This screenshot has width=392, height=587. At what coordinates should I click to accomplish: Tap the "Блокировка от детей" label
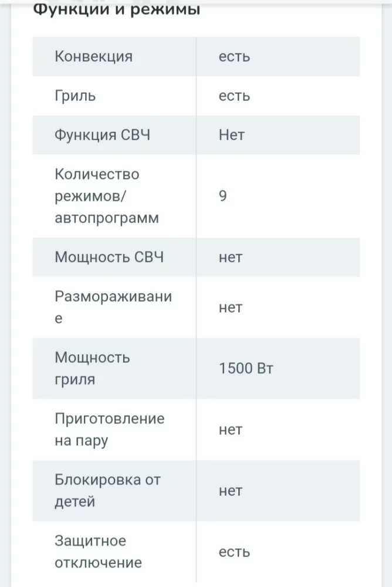107,491
